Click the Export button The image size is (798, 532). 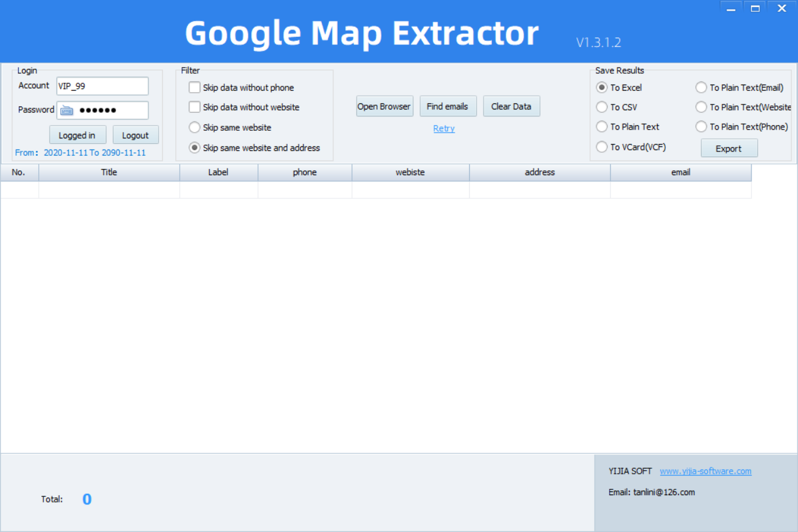click(728, 149)
